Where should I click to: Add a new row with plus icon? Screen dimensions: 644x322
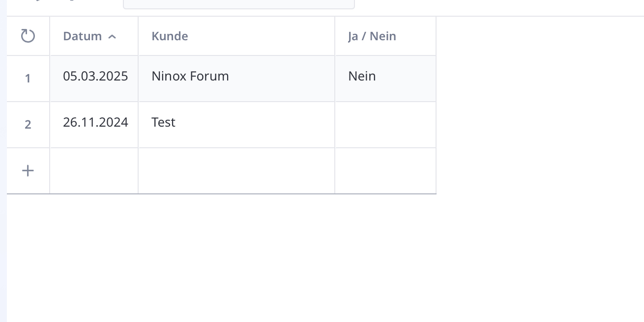pos(28,171)
